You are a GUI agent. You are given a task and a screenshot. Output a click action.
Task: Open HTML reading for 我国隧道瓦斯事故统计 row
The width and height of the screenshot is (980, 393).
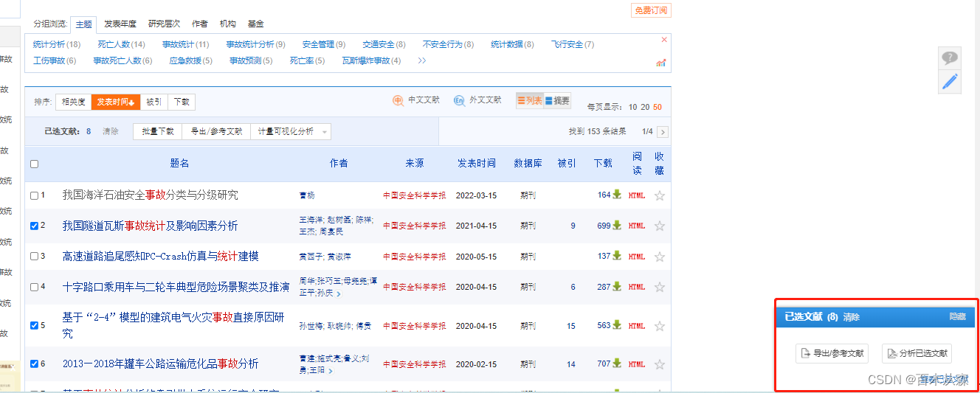pos(637,226)
